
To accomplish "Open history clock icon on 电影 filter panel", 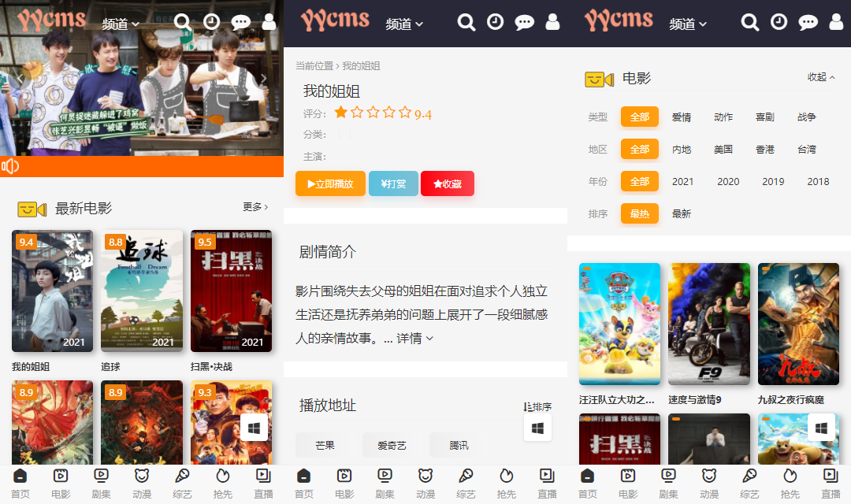I will point(779,22).
